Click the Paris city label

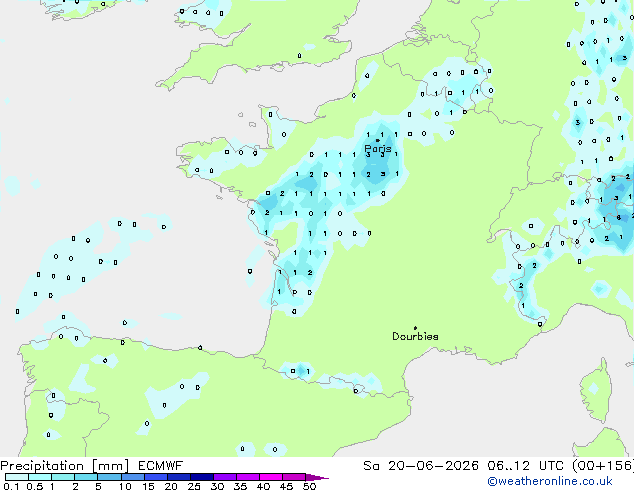(378, 148)
